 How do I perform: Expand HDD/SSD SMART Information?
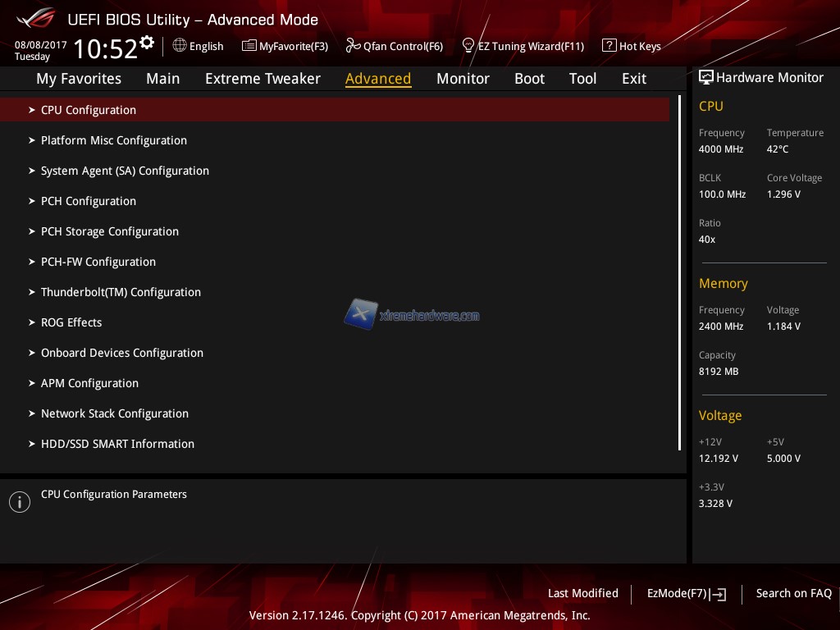tap(117, 444)
